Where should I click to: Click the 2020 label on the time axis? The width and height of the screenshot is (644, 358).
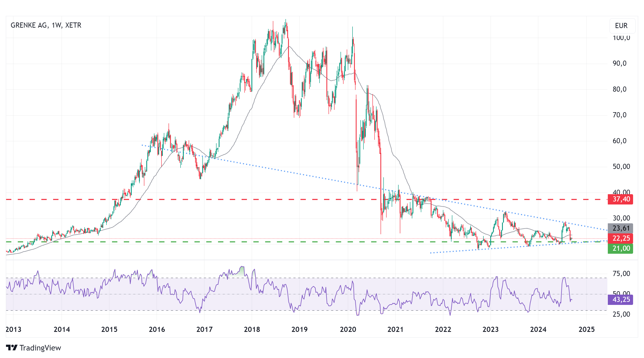348,330
